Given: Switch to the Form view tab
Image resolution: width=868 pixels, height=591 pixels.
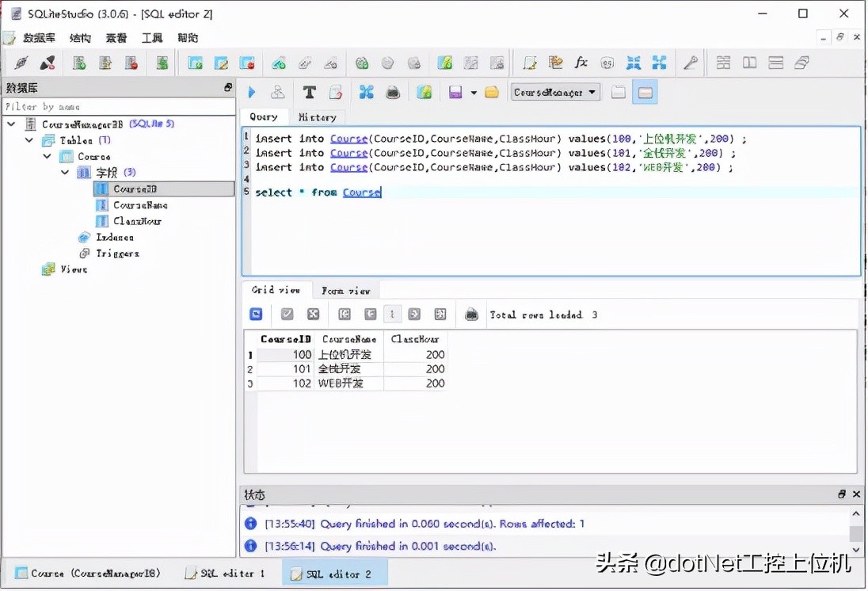Looking at the screenshot, I should 346,290.
